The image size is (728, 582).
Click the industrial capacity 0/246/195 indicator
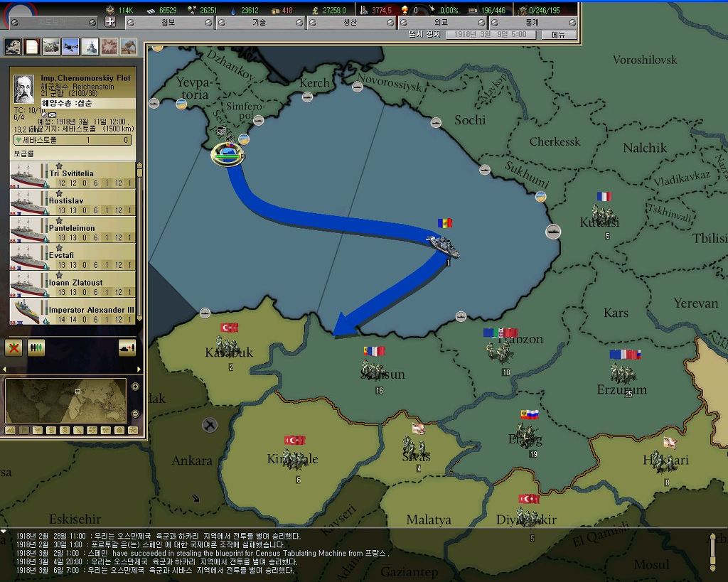[x=540, y=10]
